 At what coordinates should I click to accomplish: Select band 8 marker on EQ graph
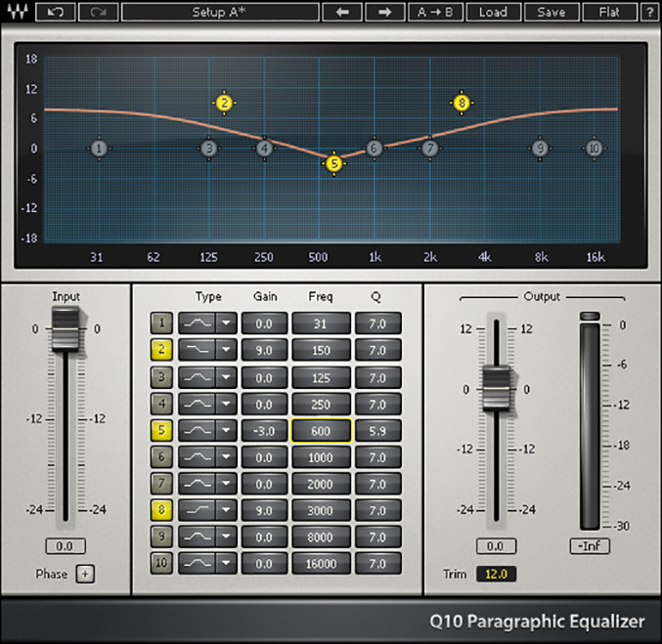point(462,103)
